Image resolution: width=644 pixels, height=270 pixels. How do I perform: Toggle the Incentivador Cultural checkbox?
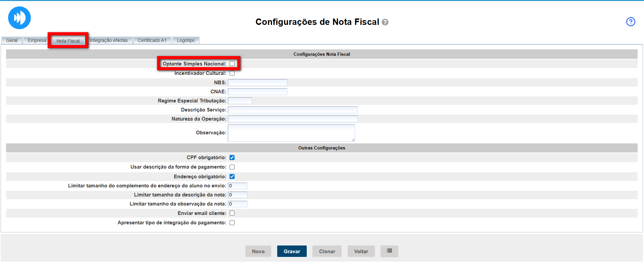click(232, 73)
